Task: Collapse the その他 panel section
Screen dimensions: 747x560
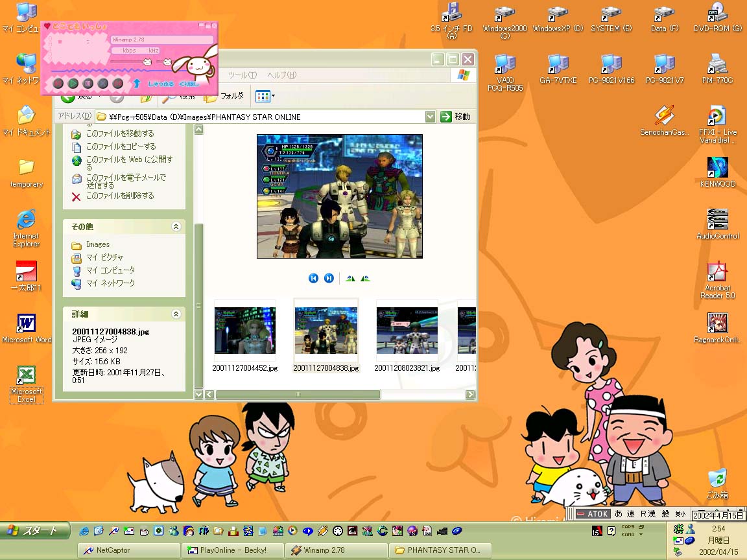Action: (x=176, y=227)
